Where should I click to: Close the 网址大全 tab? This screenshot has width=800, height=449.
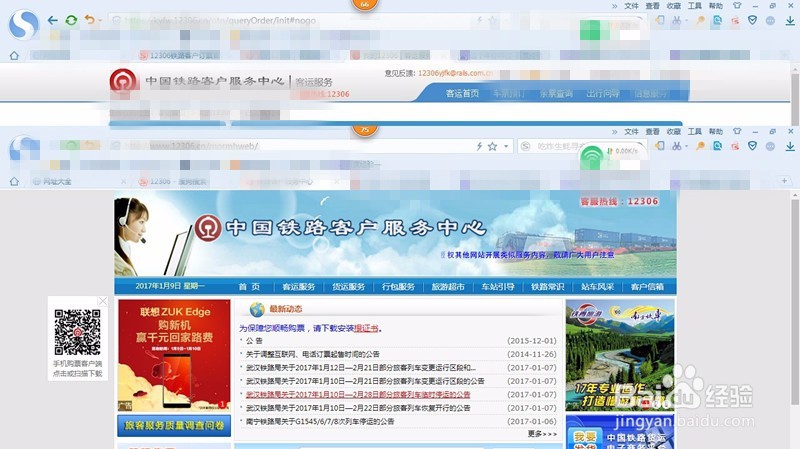click(x=123, y=181)
